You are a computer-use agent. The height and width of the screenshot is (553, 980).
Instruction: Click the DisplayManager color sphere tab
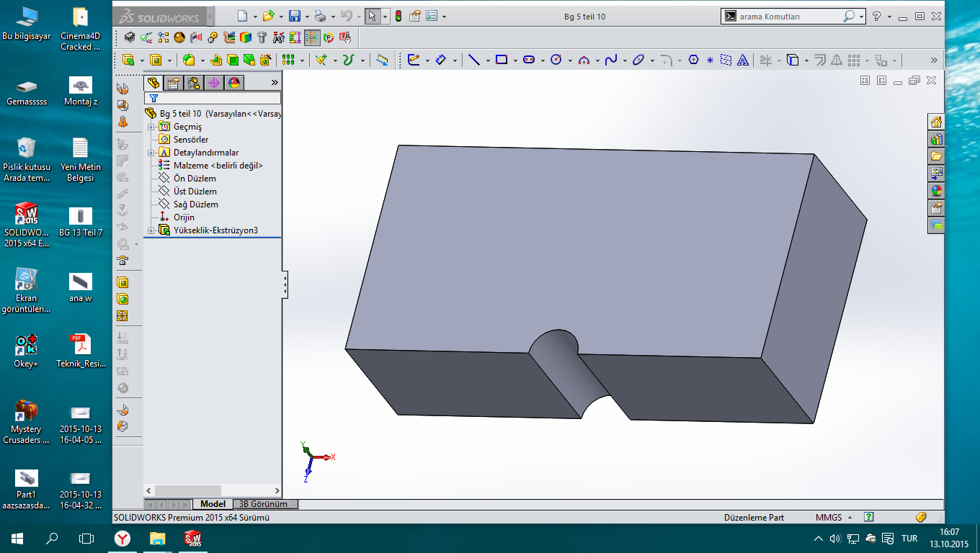234,83
